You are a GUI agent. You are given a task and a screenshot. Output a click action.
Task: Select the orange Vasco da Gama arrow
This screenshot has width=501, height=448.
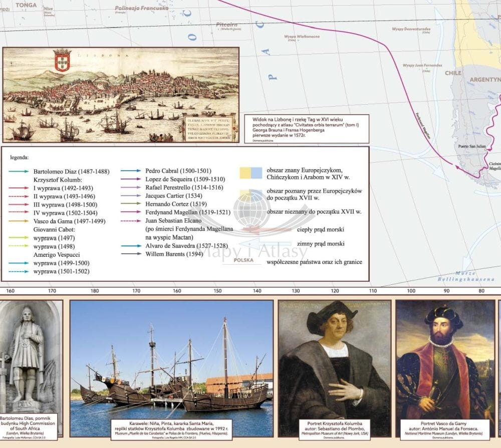pos(19,221)
